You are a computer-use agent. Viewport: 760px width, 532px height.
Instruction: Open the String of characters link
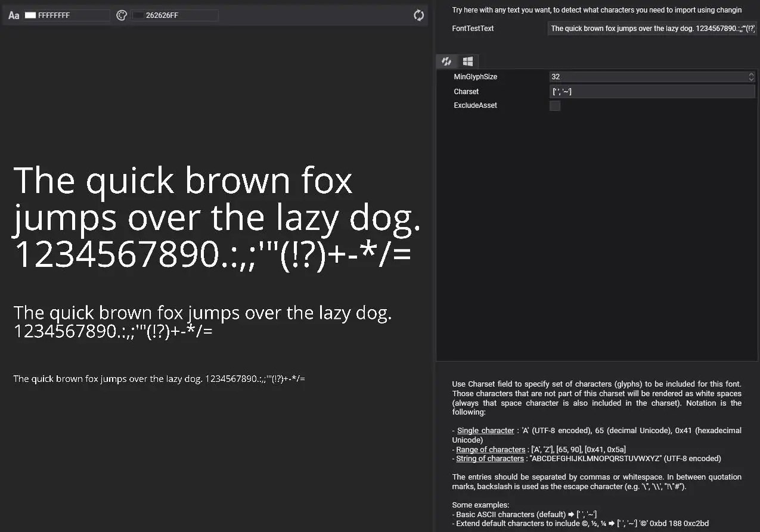tap(489, 458)
